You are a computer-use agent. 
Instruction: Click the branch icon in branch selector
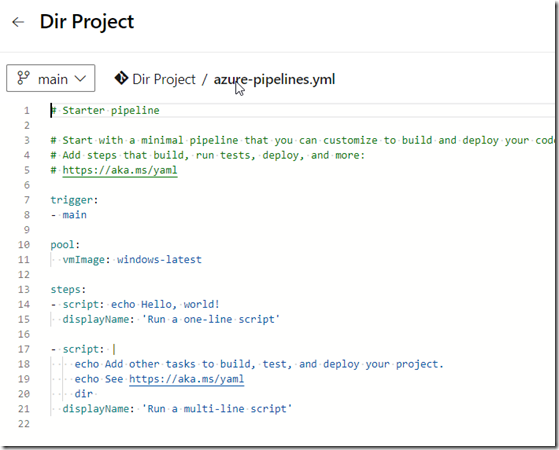[24, 78]
